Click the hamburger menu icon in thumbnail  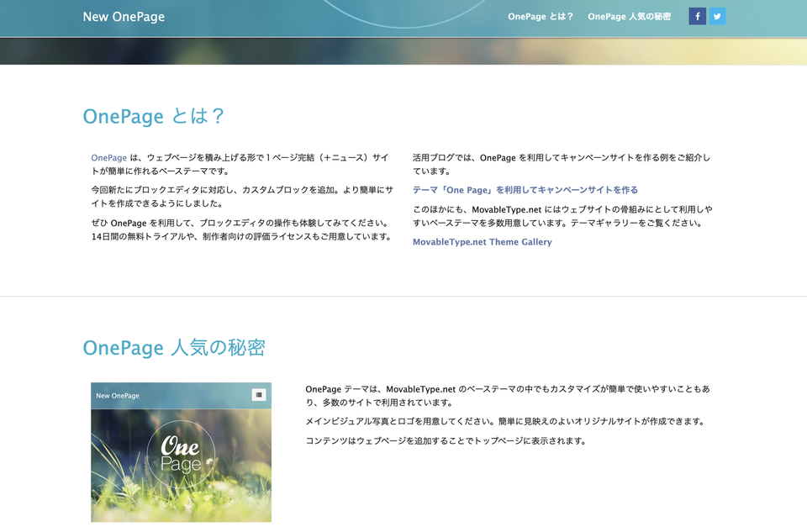258,395
